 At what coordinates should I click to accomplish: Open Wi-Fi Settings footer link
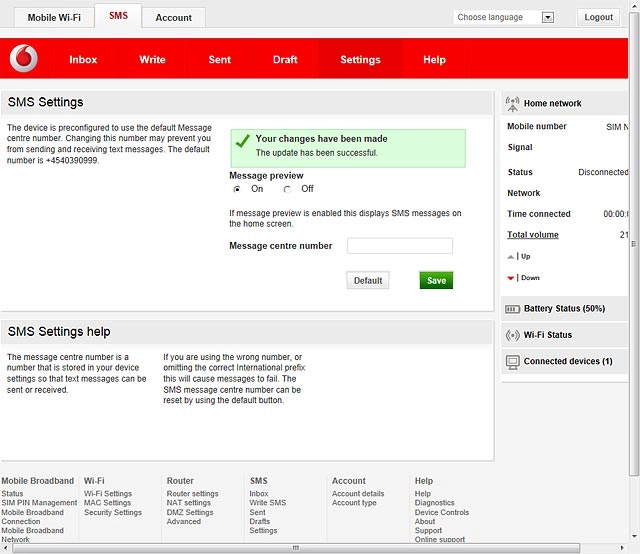click(x=108, y=494)
